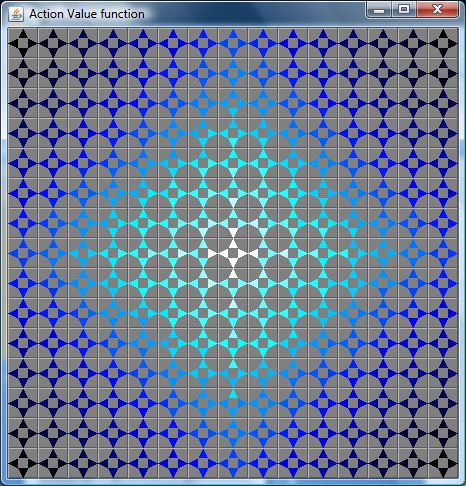Minimize the Action Value function window
466x486 pixels.
(x=379, y=10)
